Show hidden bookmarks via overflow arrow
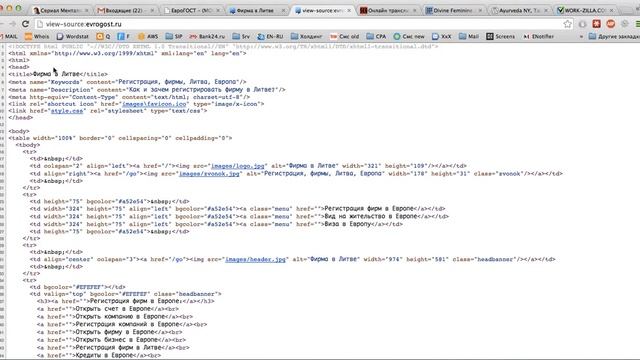 coord(581,36)
